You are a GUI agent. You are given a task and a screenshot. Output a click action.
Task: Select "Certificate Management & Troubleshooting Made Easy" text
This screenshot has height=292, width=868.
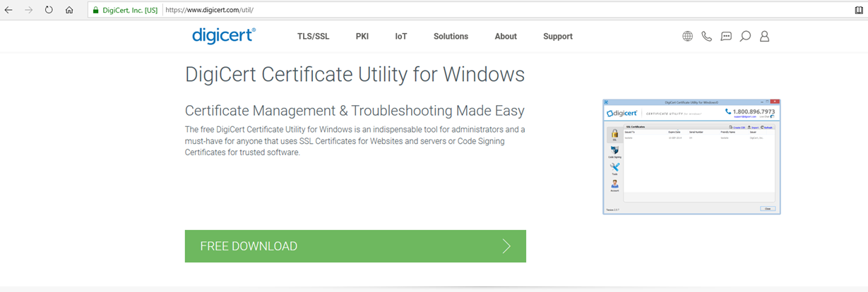click(x=355, y=111)
